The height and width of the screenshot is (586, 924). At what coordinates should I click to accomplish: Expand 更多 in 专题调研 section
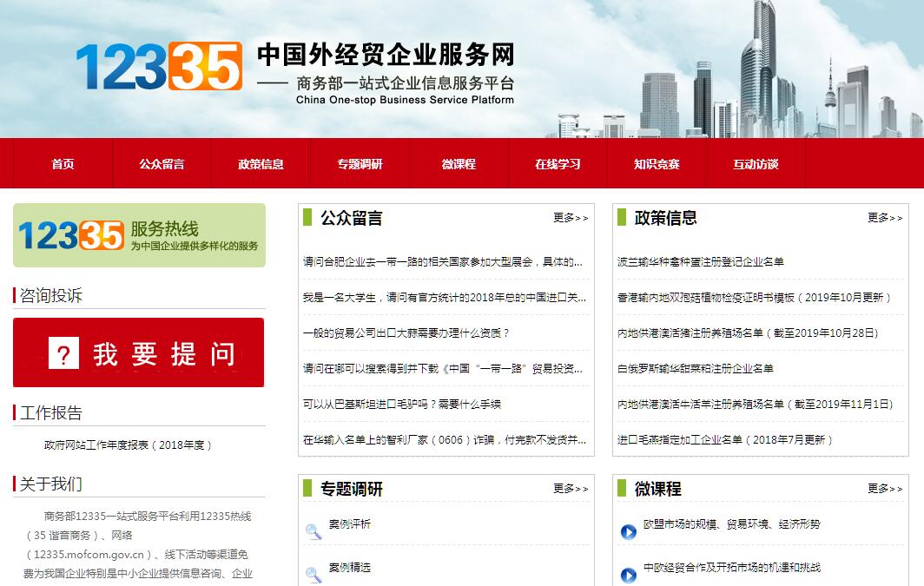click(571, 489)
